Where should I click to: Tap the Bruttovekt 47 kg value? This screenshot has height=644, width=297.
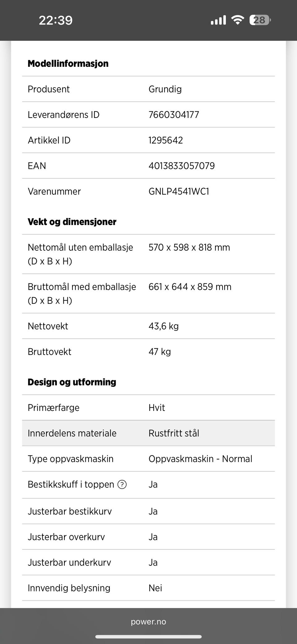(160, 352)
